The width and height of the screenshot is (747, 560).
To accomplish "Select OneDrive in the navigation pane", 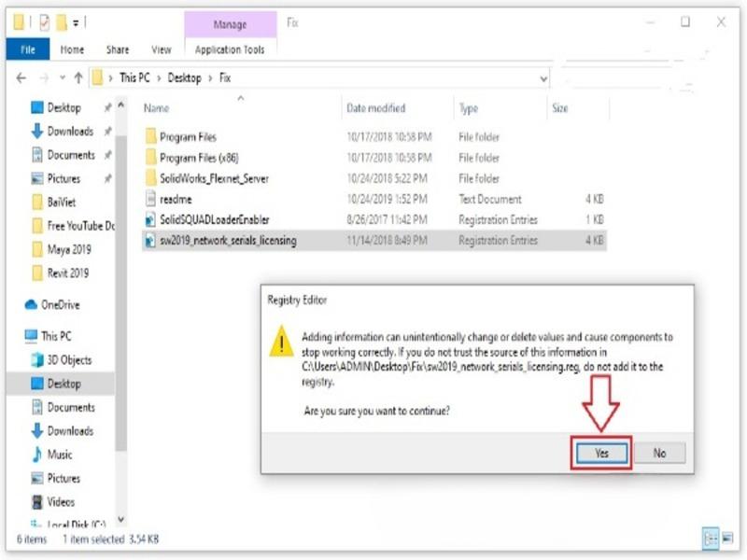I will pyautogui.click(x=60, y=305).
